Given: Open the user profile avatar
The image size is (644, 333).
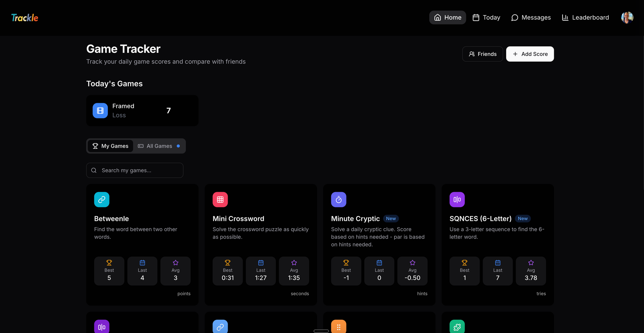Looking at the screenshot, I should [x=627, y=18].
